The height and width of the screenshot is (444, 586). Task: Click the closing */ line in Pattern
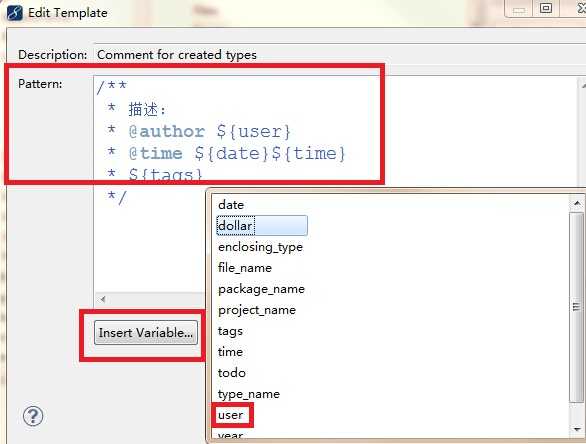pyautogui.click(x=117, y=197)
